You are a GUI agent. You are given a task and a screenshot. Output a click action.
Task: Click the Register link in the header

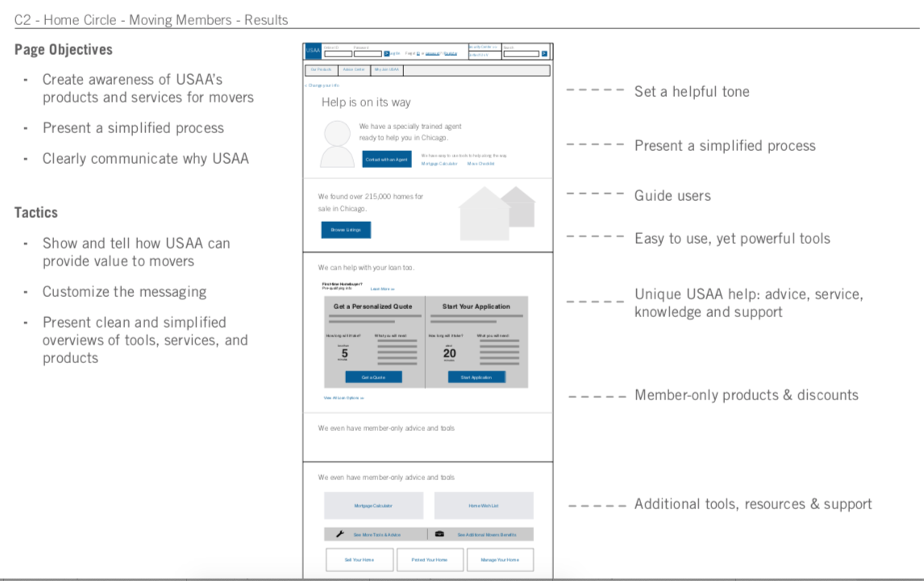(451, 54)
